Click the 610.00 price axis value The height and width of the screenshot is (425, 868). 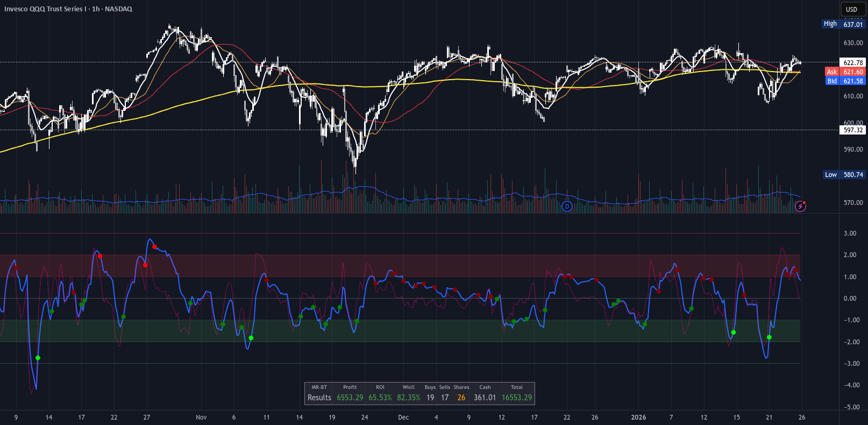pyautogui.click(x=853, y=96)
